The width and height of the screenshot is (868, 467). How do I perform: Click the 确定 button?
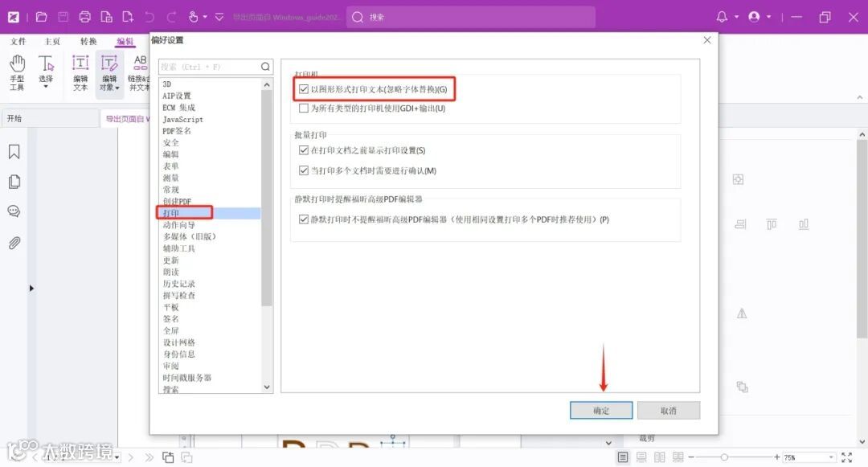coord(601,411)
